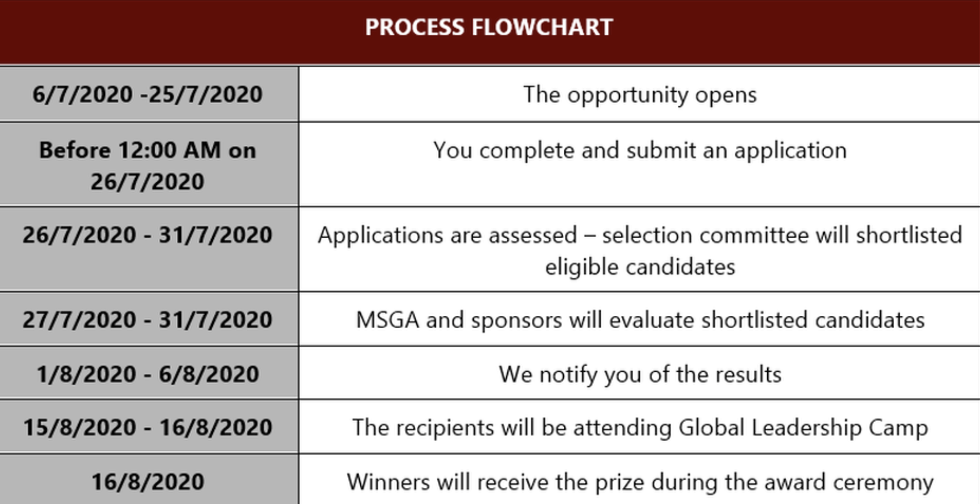Select the 6/7/2020 -25/7/2020 date cell
This screenshot has height=504, width=980.
[147, 94]
